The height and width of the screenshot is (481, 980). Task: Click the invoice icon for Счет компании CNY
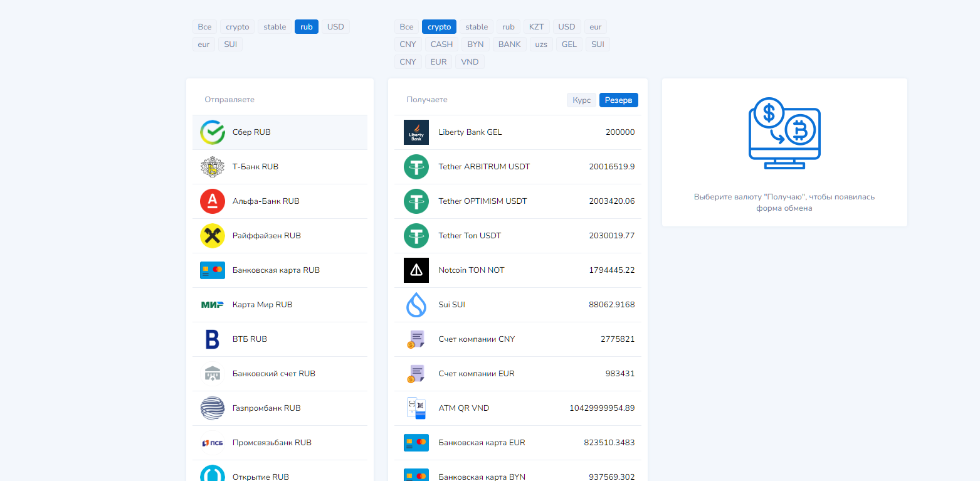[416, 339]
